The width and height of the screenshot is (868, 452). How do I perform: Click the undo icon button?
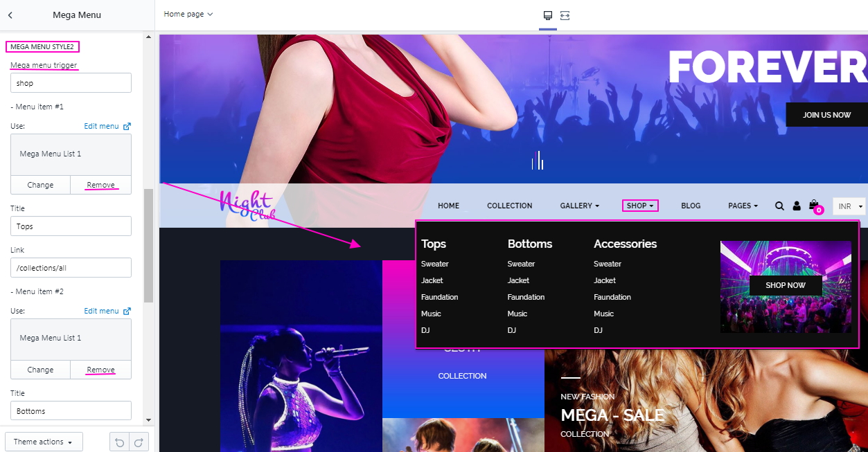(119, 442)
